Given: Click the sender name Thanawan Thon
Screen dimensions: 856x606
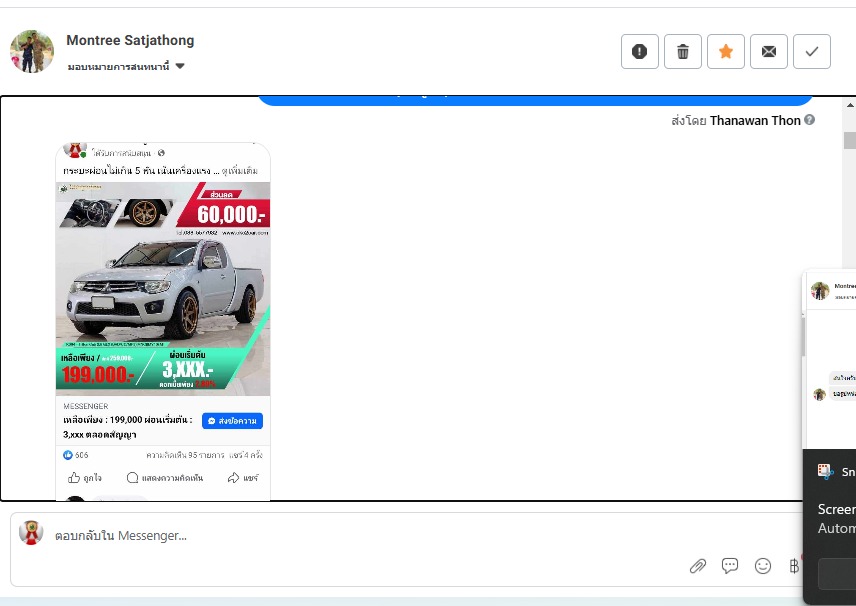Looking at the screenshot, I should (x=755, y=121).
